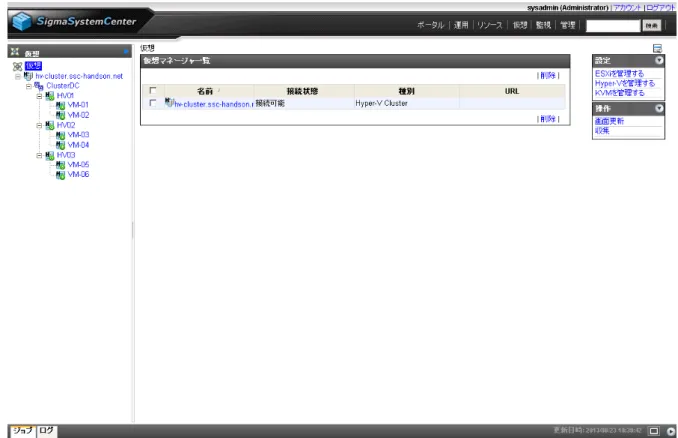Collapse the 操作 panel arrow
The width and height of the screenshot is (678, 438).
tap(659, 109)
